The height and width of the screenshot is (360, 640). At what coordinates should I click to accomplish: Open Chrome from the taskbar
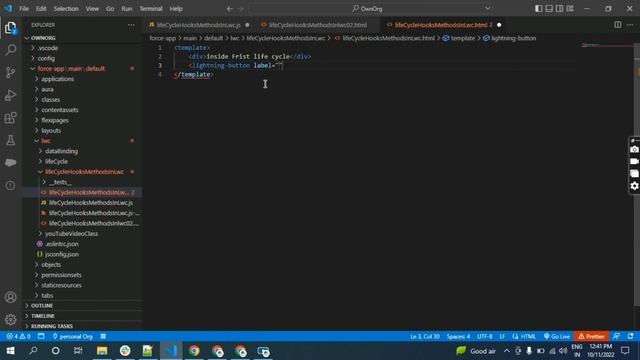pos(194,351)
